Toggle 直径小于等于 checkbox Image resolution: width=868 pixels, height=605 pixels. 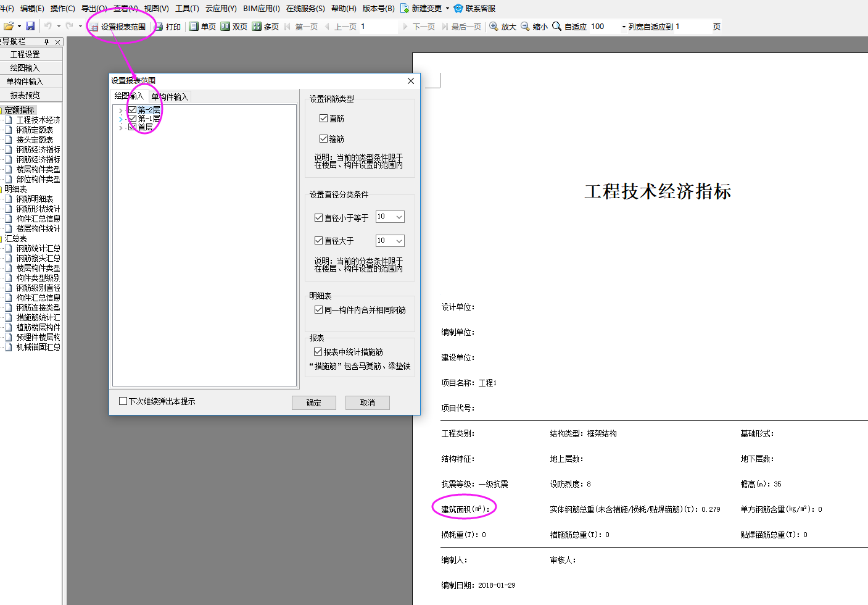318,217
